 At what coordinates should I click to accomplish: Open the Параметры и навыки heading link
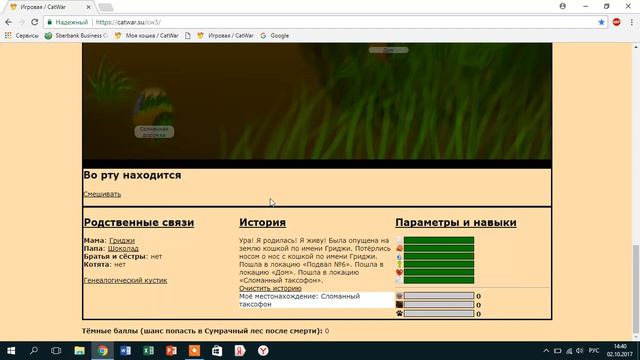pos(456,222)
